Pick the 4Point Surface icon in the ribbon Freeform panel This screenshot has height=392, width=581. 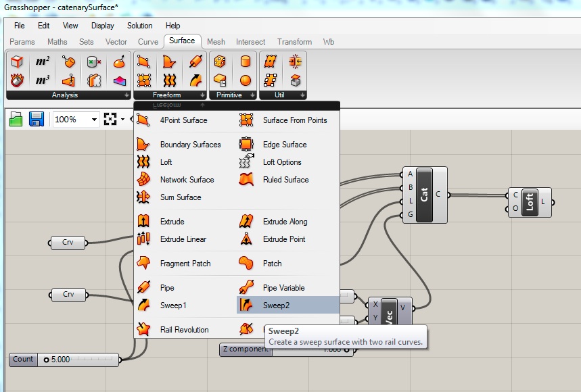pyautogui.click(x=144, y=62)
